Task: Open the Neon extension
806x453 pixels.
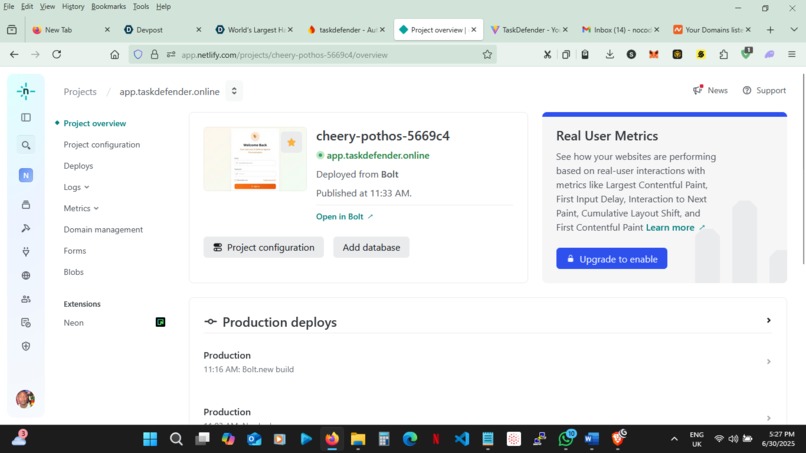Action: click(x=74, y=322)
